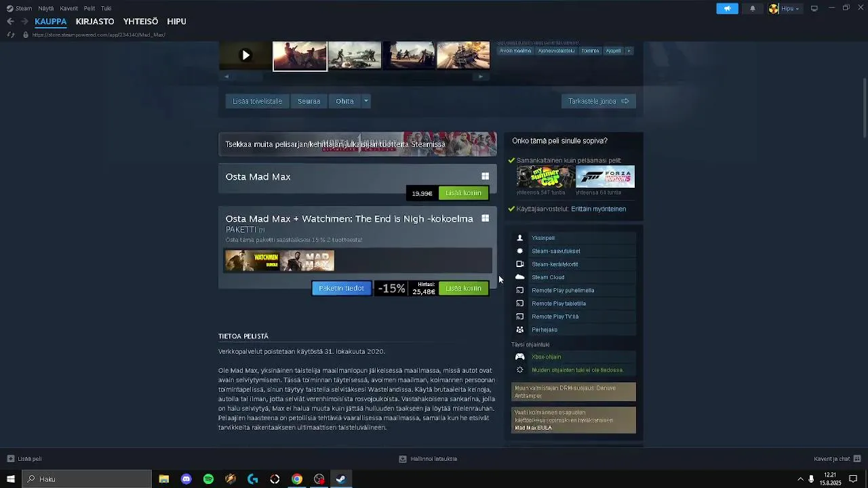Go back with the navigation arrow
The height and width of the screenshot is (488, 868).
click(10, 22)
